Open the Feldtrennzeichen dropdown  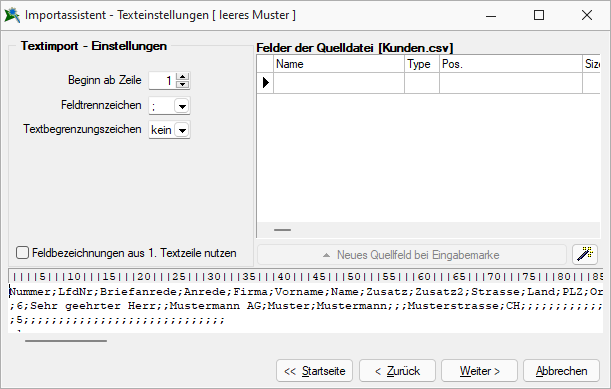coord(182,106)
